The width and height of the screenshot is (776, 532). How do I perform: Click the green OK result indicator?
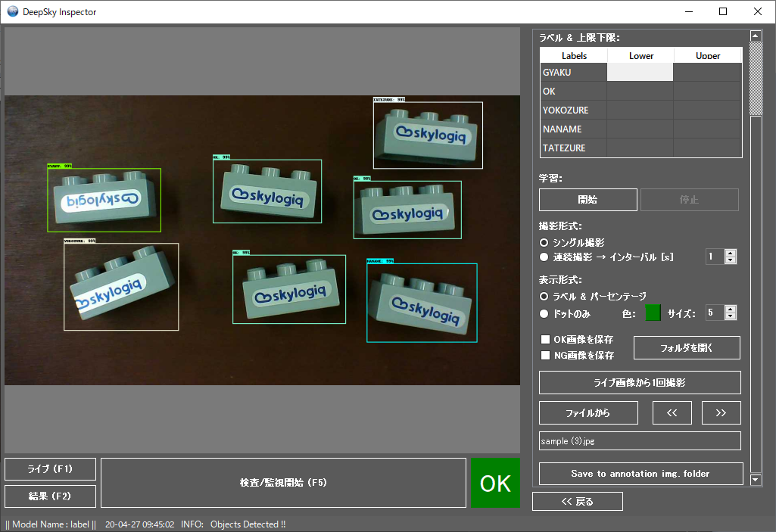tap(495, 483)
